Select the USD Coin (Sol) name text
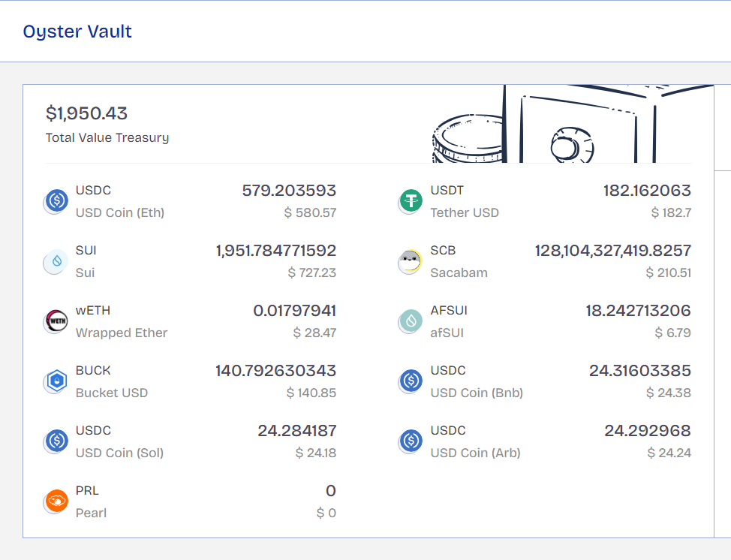Image resolution: width=731 pixels, height=560 pixels. coord(119,453)
